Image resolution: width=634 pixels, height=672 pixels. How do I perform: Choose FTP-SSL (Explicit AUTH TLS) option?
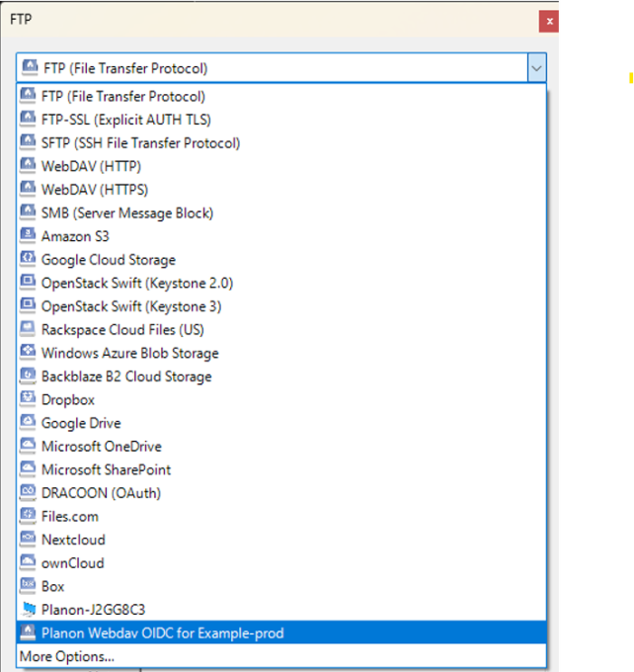(x=281, y=120)
